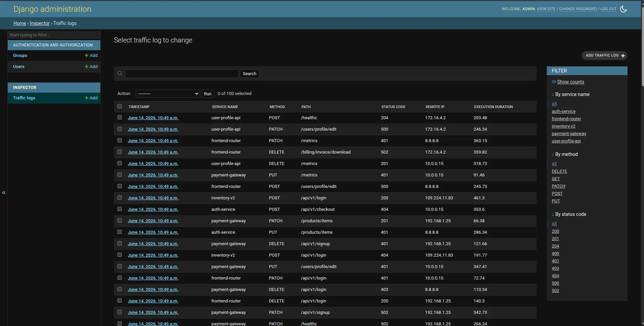This screenshot has width=644, height=326.
Task: Collapse the By method filter
Action: 565,154
